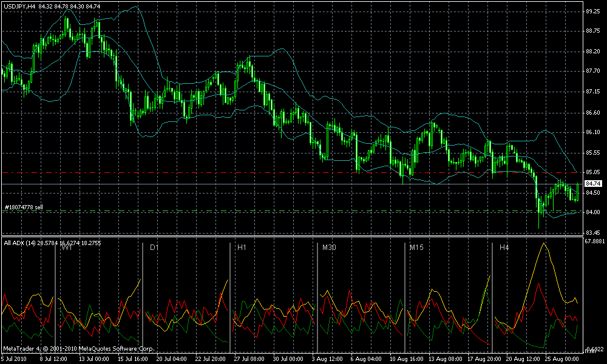
Task: Click the 87.70 price axis value
Action: [x=593, y=71]
